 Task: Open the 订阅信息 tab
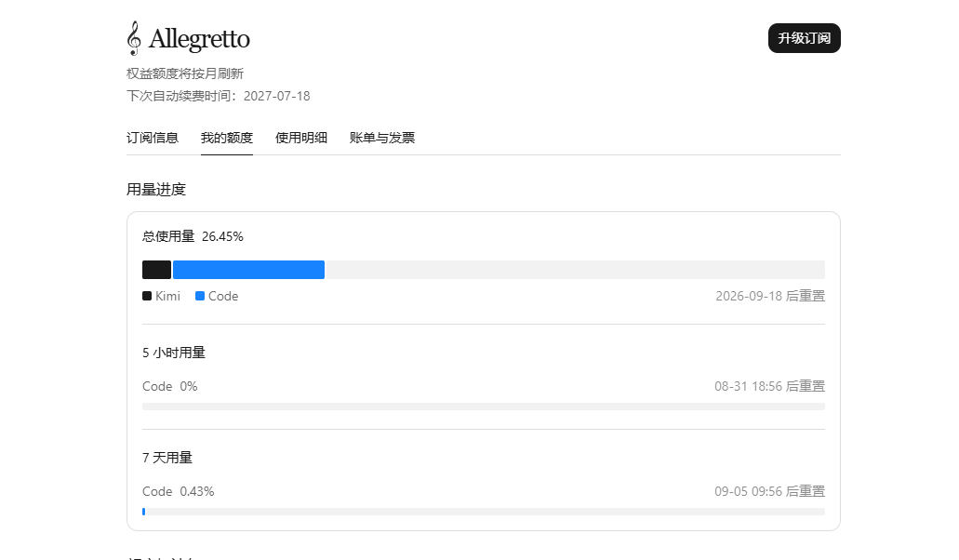153,139
